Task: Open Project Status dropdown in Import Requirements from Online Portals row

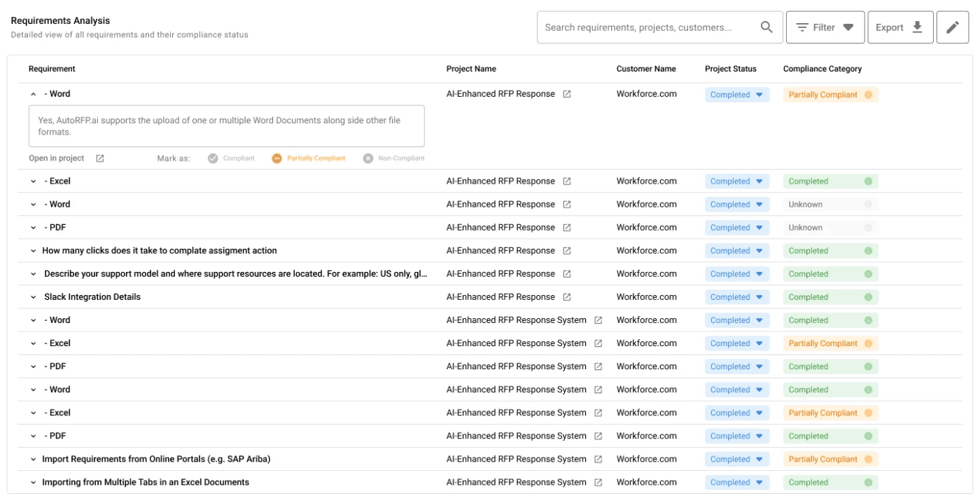Action: coord(737,459)
